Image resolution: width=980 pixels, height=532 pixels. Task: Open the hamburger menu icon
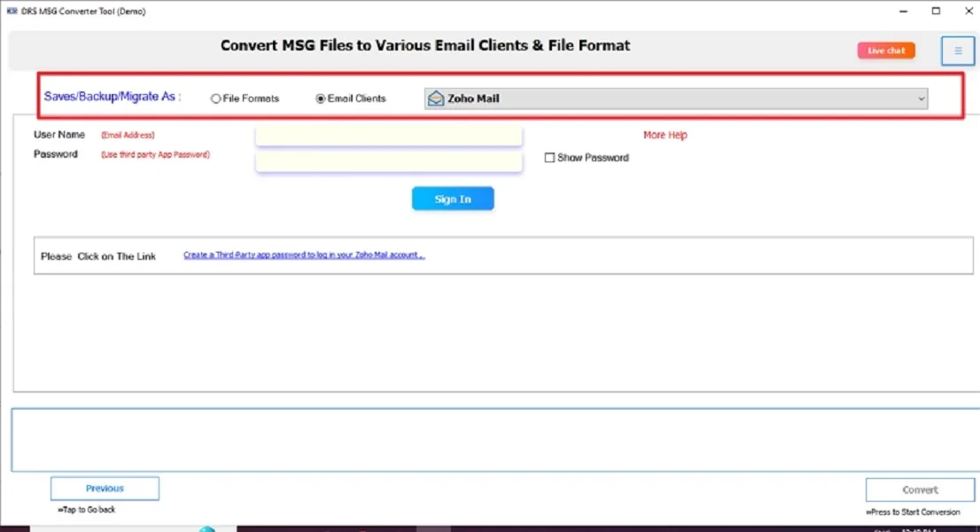tap(957, 51)
